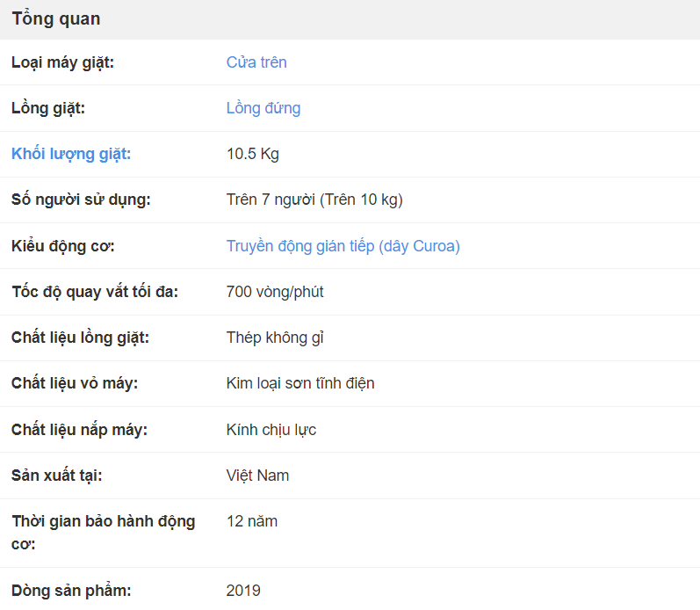
Task: Click the Khối lượng giặt label link
Action: click(x=71, y=154)
